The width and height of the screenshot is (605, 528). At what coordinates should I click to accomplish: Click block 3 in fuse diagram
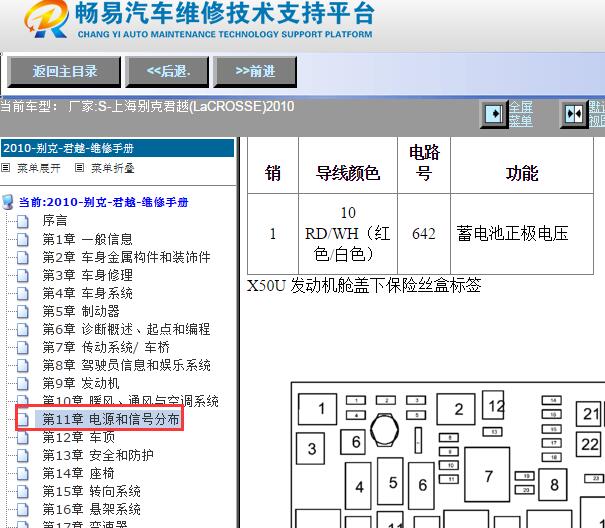click(311, 448)
